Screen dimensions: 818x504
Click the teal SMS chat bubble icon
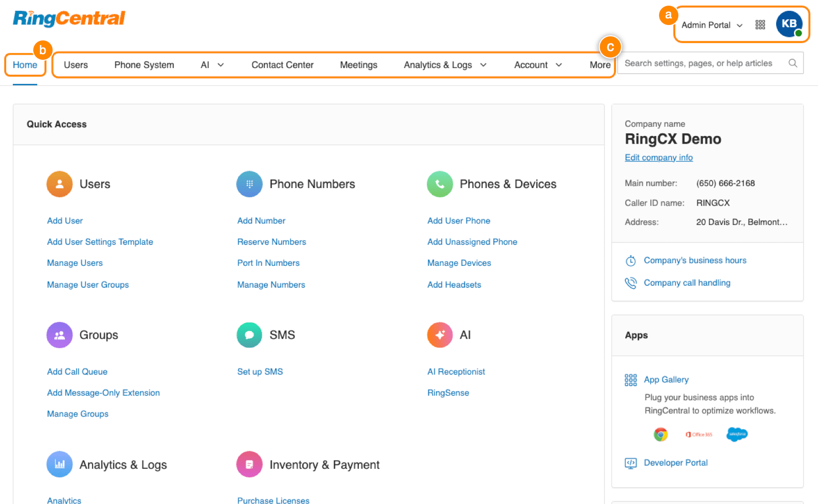click(249, 335)
